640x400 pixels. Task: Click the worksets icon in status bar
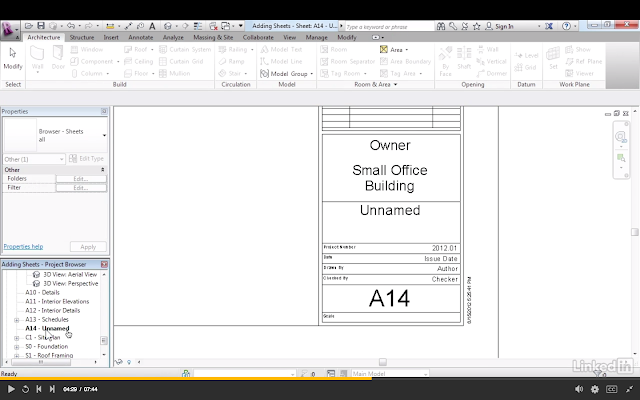186,373
